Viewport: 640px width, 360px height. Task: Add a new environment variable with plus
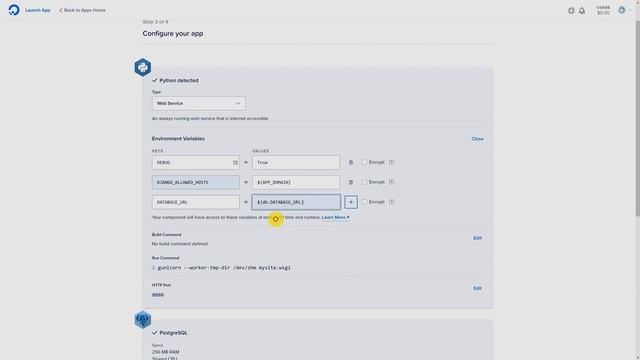point(351,202)
